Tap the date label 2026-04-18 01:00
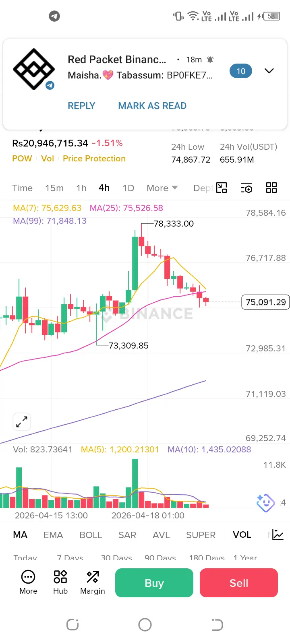The image size is (290, 644). (x=148, y=516)
